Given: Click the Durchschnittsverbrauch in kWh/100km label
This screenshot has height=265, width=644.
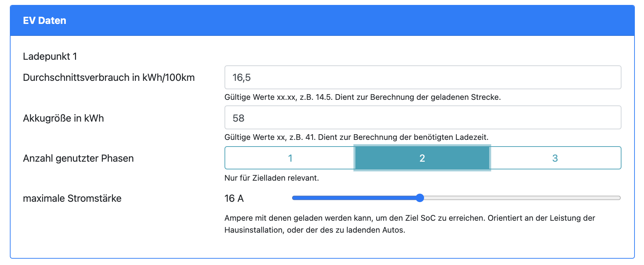Looking at the screenshot, I should coord(108,77).
